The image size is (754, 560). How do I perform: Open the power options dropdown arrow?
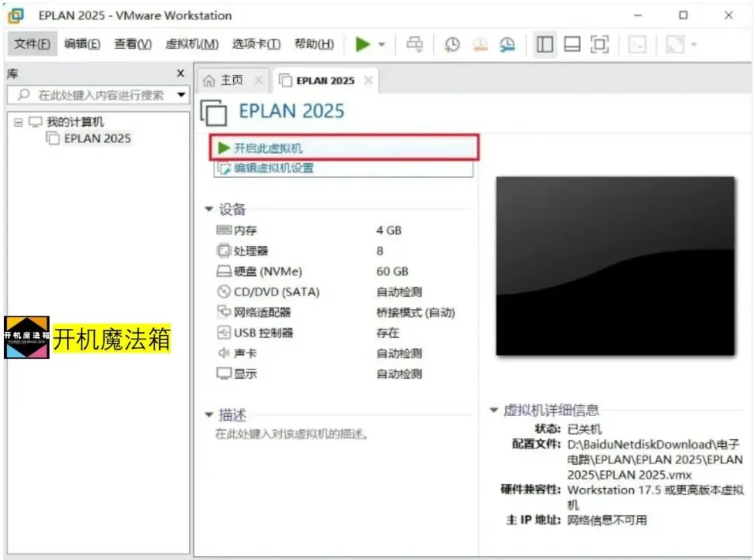click(382, 45)
